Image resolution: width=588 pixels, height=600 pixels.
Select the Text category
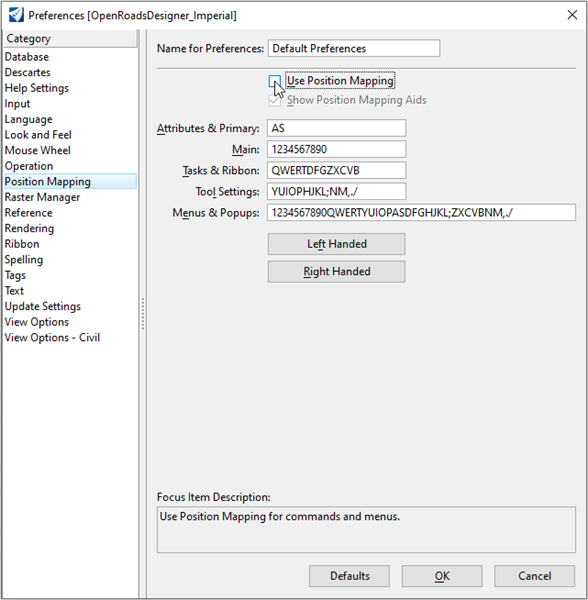[14, 291]
